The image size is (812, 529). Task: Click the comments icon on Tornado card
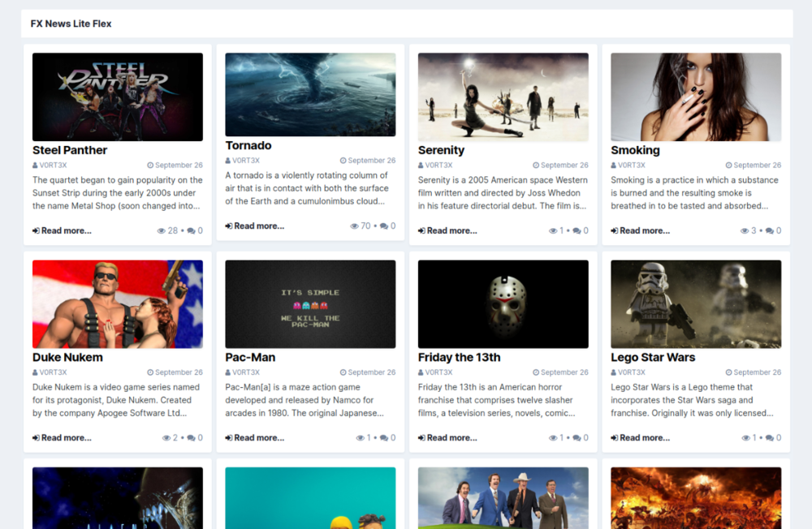coord(384,226)
